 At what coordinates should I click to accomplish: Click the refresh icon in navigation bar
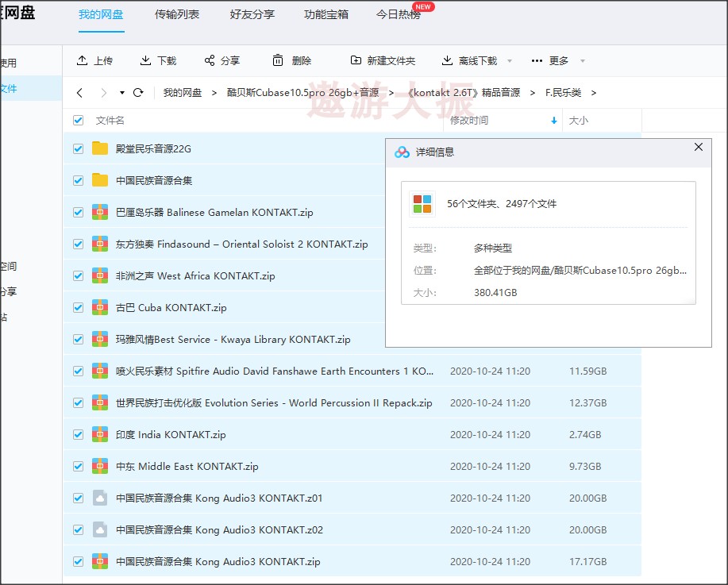coord(138,93)
